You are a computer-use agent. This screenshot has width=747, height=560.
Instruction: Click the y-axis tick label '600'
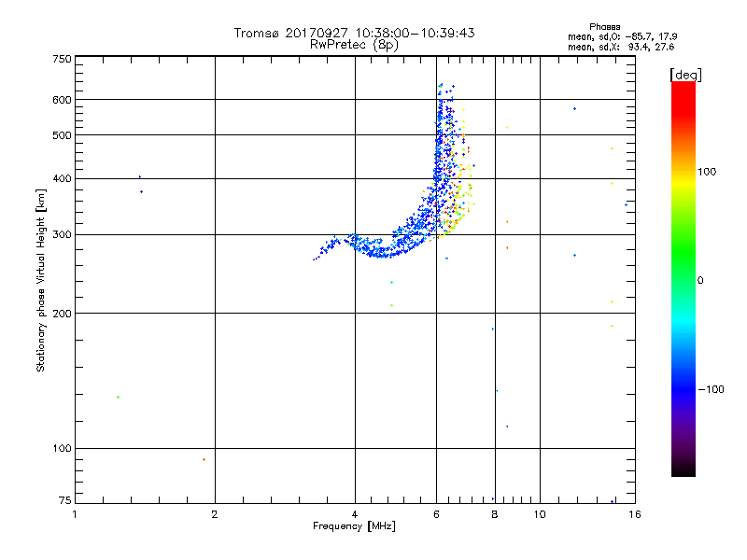point(62,100)
